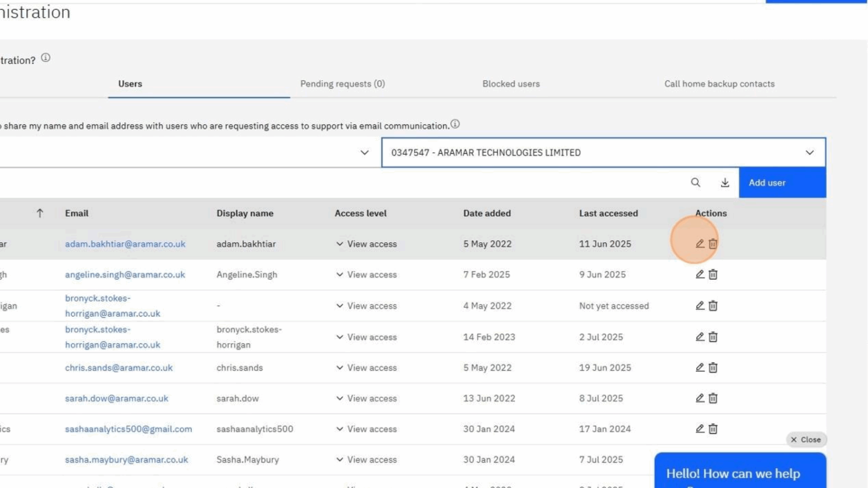Open the pencil edit icon for Angeline.Singh
This screenshot has width=868, height=488.
700,274
